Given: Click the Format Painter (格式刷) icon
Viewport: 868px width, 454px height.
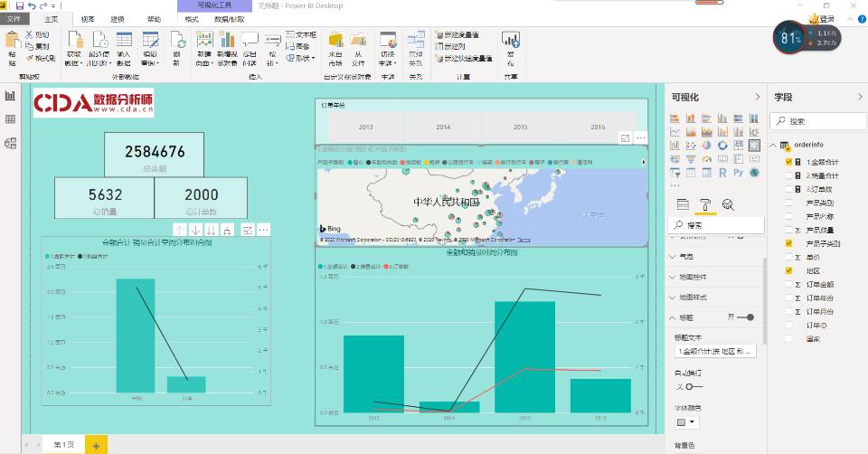Looking at the screenshot, I should point(29,58).
